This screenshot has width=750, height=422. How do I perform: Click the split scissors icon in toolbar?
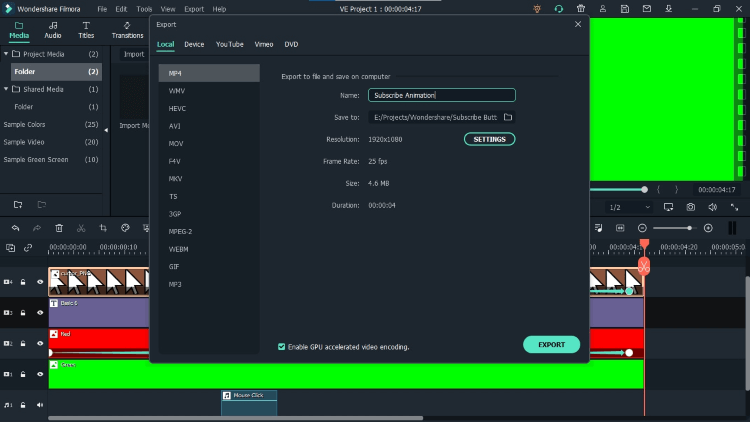pyautogui.click(x=81, y=228)
